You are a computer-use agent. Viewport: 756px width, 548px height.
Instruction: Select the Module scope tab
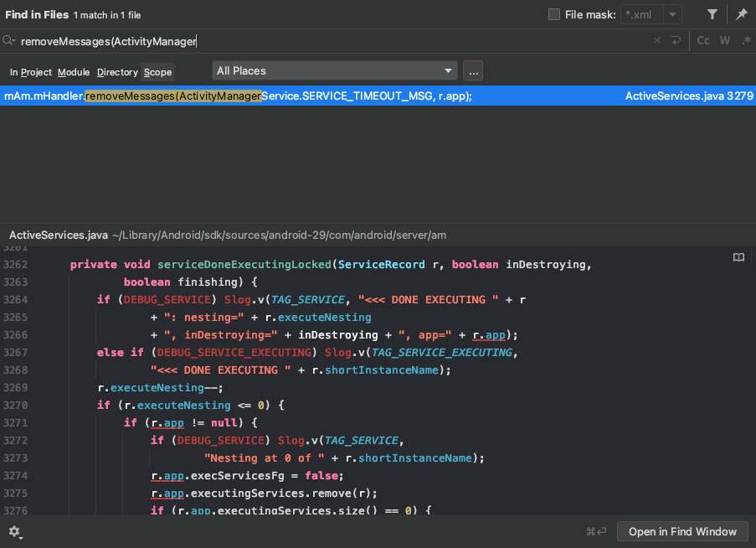(74, 72)
